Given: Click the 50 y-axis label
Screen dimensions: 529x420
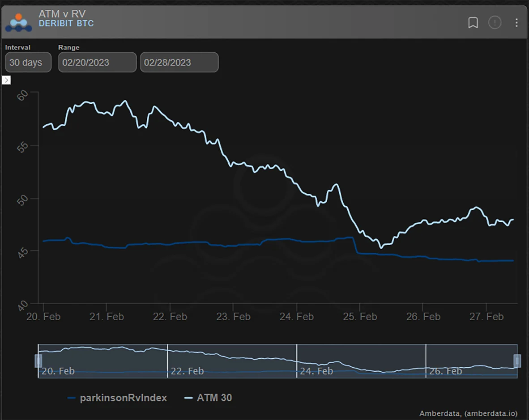Looking at the screenshot, I should pyautogui.click(x=23, y=200).
